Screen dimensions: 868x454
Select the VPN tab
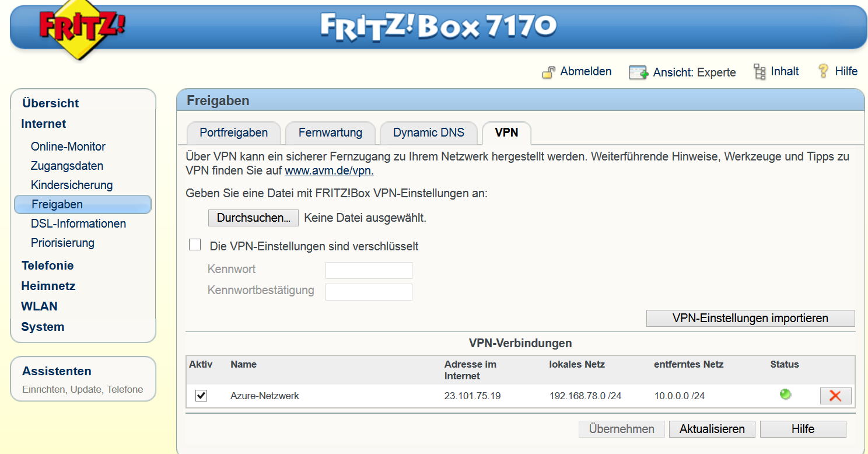point(506,133)
